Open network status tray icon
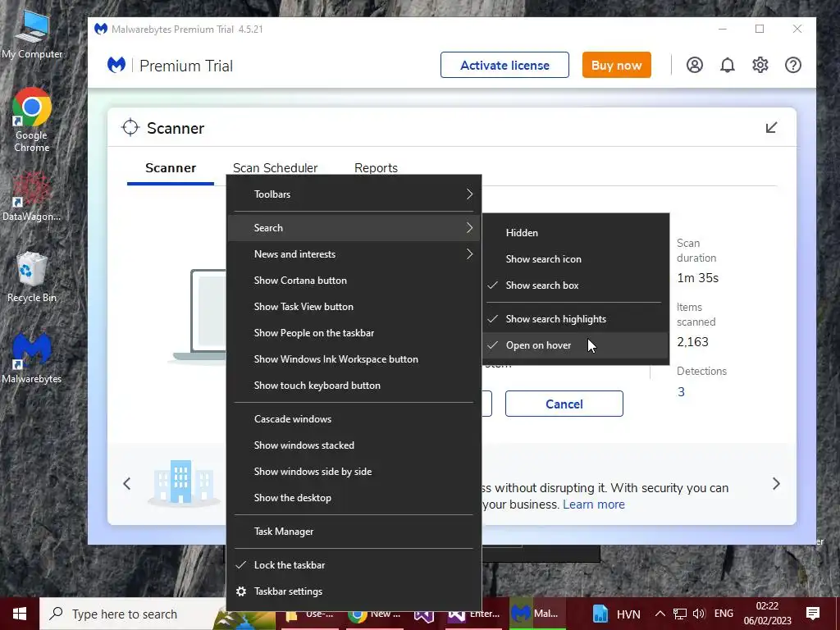840x630 pixels. click(680, 614)
